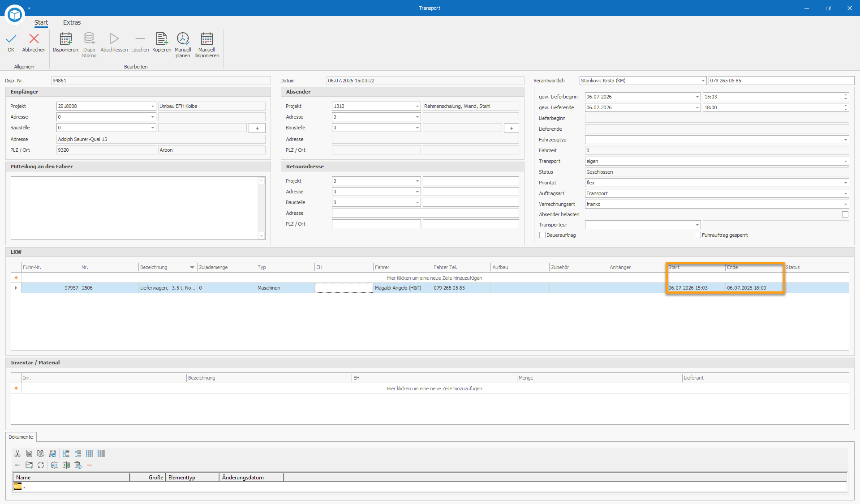This screenshot has width=860, height=504.
Task: Switch to the Extras ribbon tab
Action: coord(72,22)
